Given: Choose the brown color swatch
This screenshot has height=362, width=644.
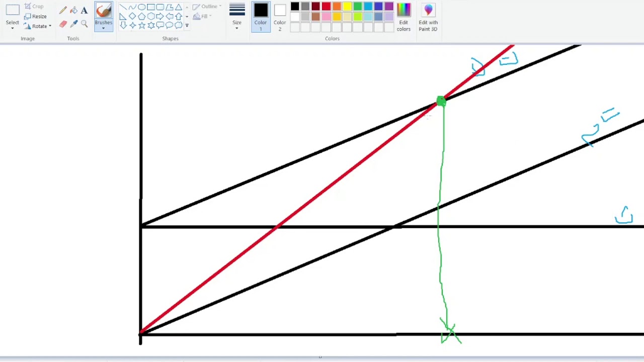Looking at the screenshot, I should tap(315, 17).
